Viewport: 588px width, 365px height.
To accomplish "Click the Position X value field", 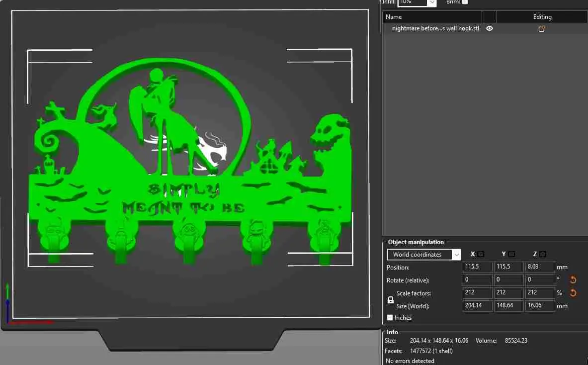I will 477,267.
